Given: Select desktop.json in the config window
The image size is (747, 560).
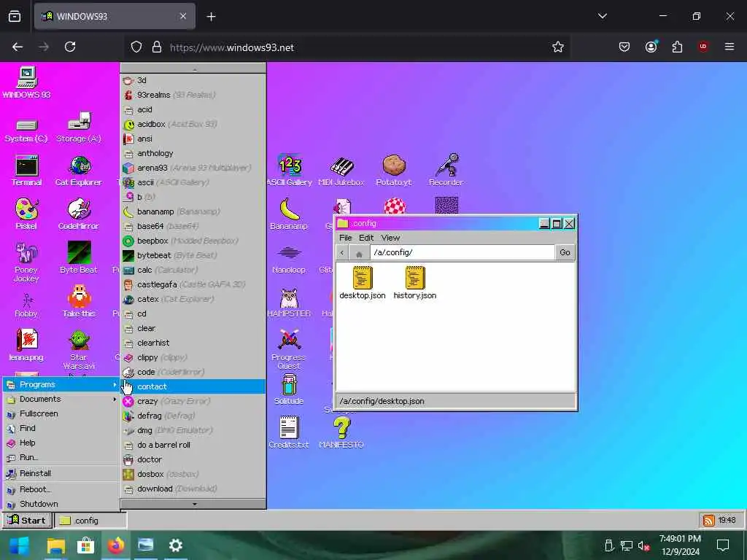Looking at the screenshot, I should [363, 283].
